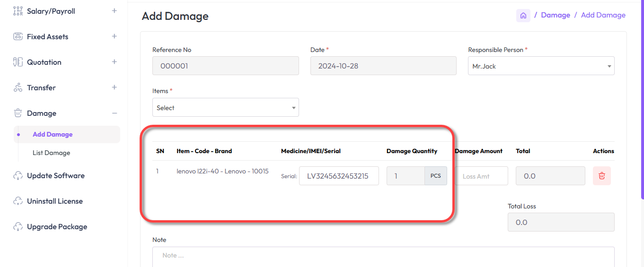Click the home icon in breadcrumb

point(523,15)
